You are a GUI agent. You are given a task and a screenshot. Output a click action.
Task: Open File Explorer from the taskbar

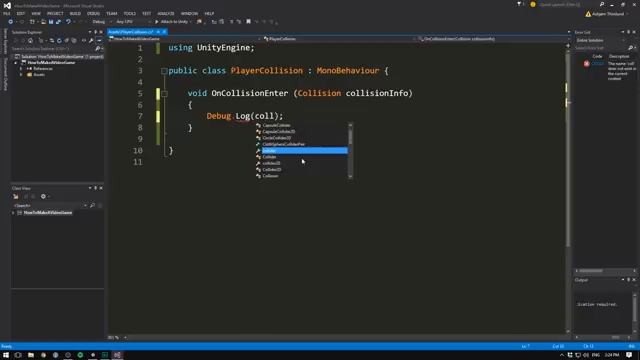click(x=31, y=355)
